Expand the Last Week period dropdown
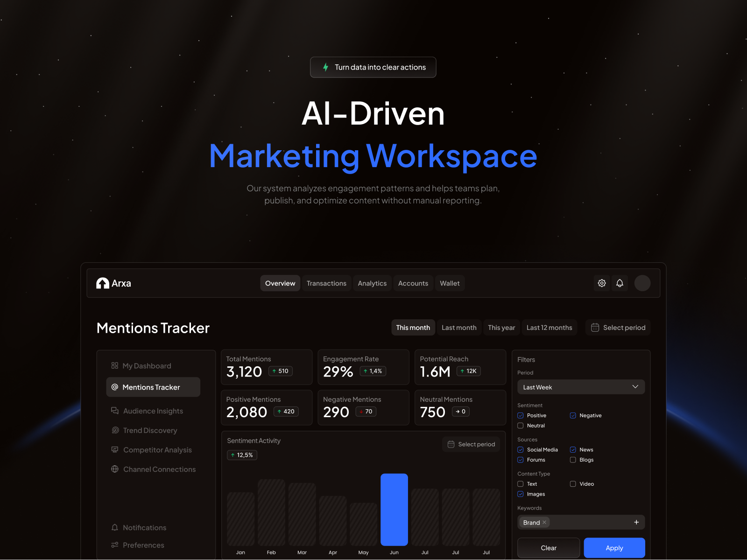 (x=581, y=387)
